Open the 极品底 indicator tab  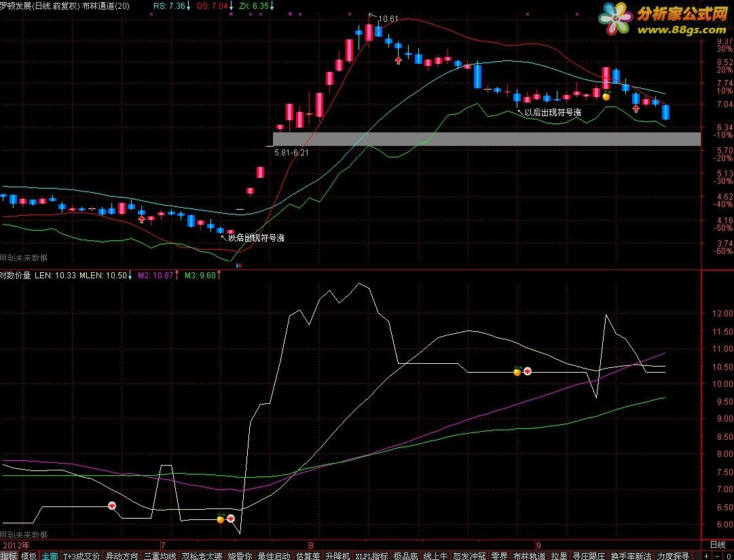point(405,556)
